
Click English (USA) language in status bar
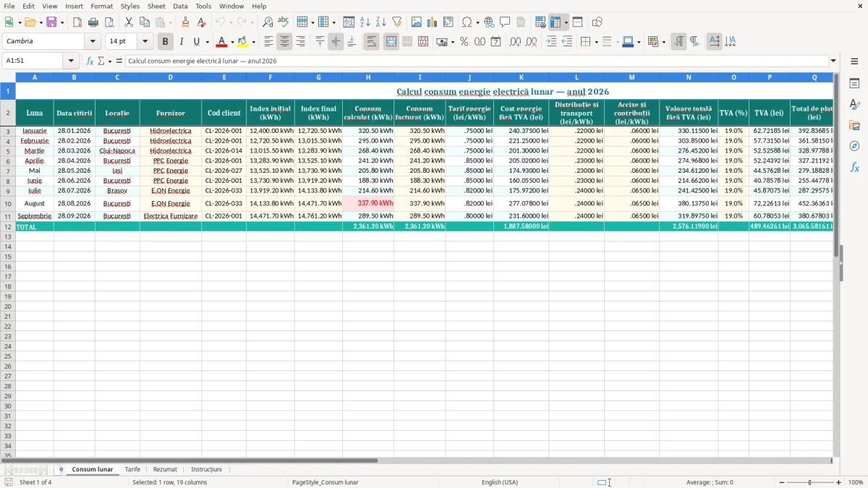tap(500, 482)
